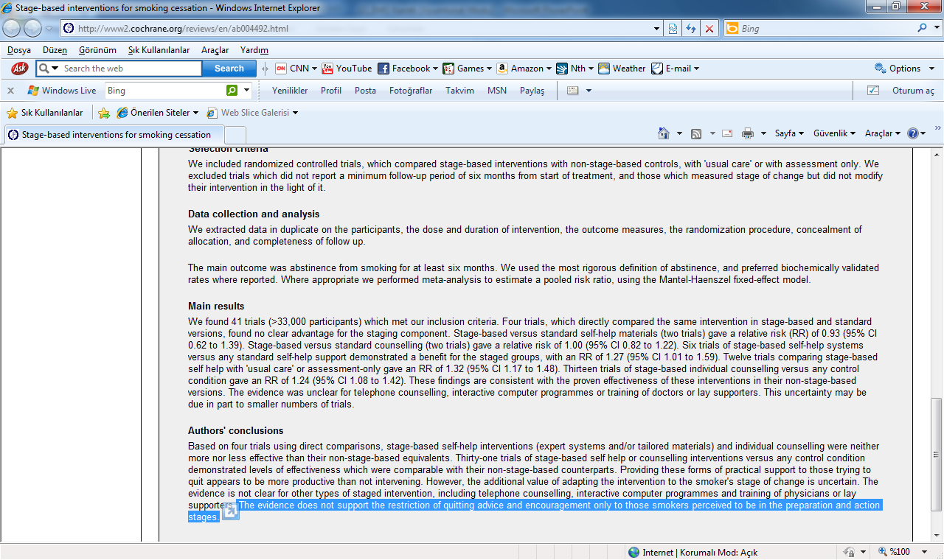Open the Dosya menu
The width and height of the screenshot is (944, 560).
[19, 50]
